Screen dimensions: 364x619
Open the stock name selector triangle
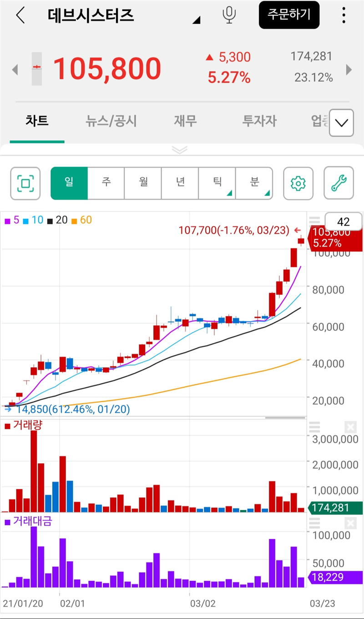197,20
